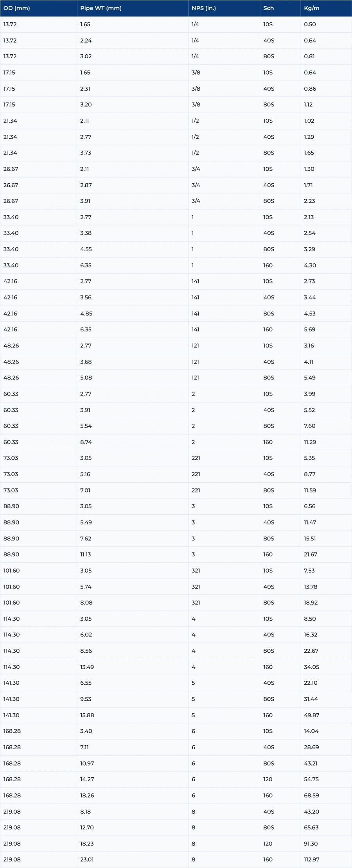Select the 23.01 pipe wall thickness cell
The width and height of the screenshot is (352, 868).
click(x=87, y=859)
